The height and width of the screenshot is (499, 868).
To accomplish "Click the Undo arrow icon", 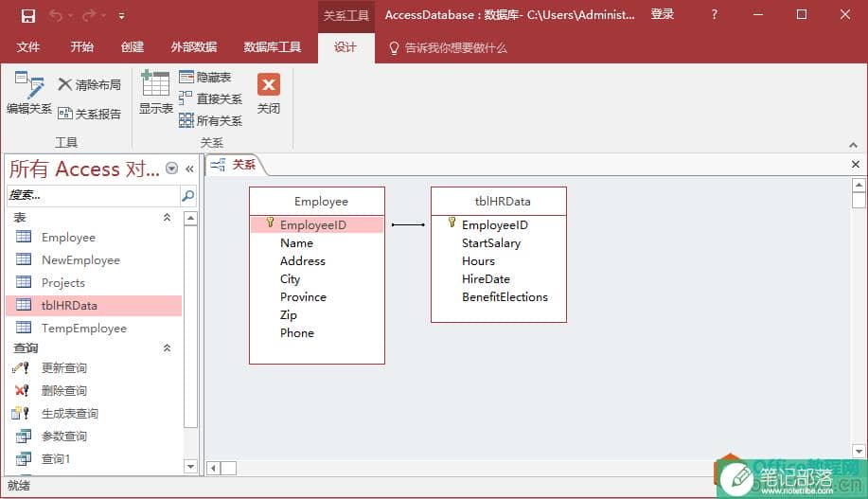I will point(56,15).
